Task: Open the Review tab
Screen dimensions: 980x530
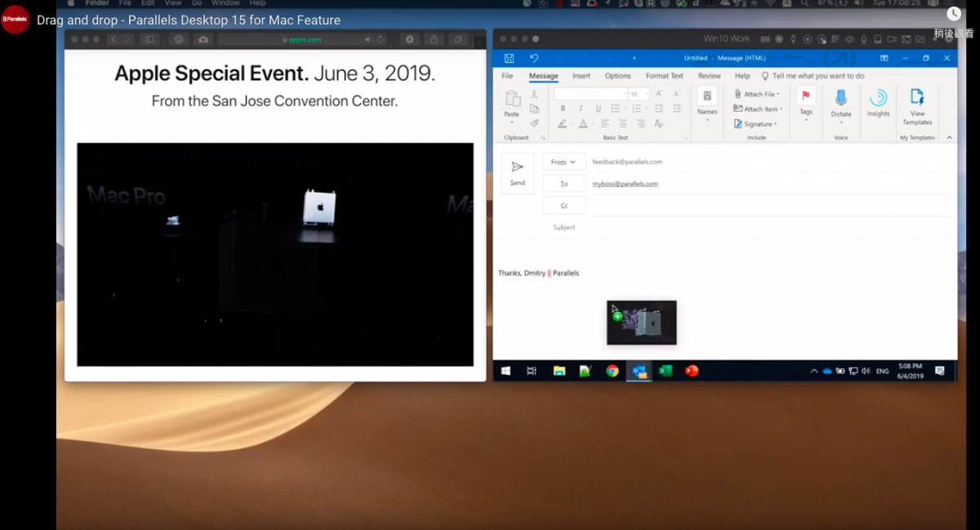Action: pos(709,76)
